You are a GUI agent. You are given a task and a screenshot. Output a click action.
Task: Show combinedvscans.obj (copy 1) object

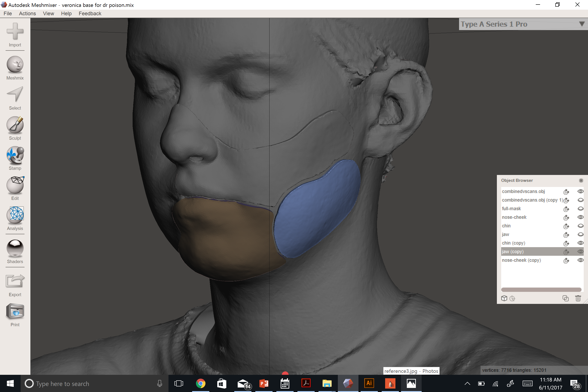click(580, 200)
